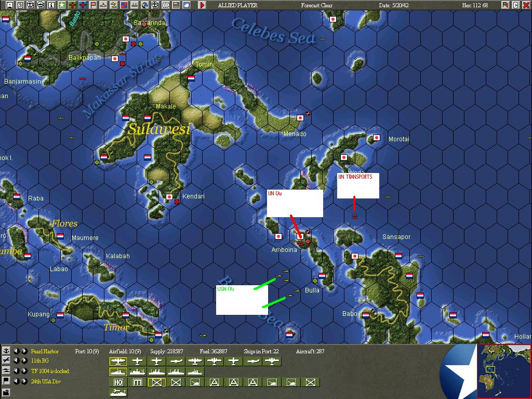
Task: Open the 11th BG air group link
Action: [39, 361]
